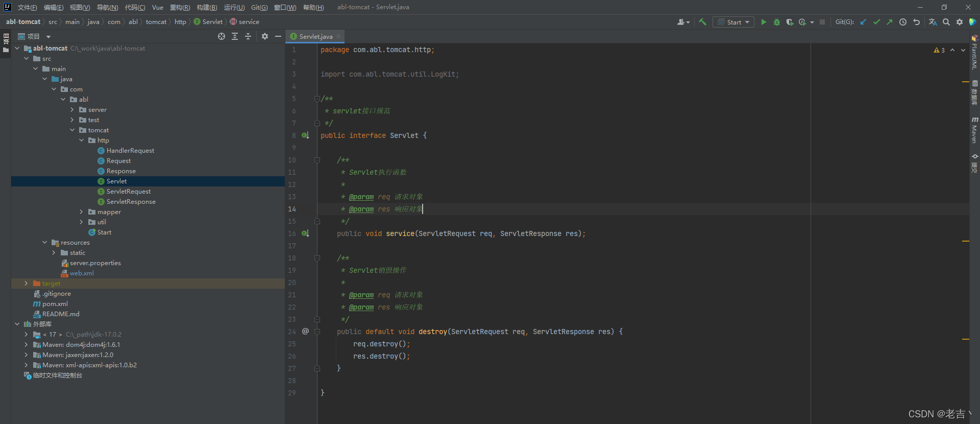980x424 pixels.
Task: Select HandlerRequest class in tree
Action: point(130,151)
